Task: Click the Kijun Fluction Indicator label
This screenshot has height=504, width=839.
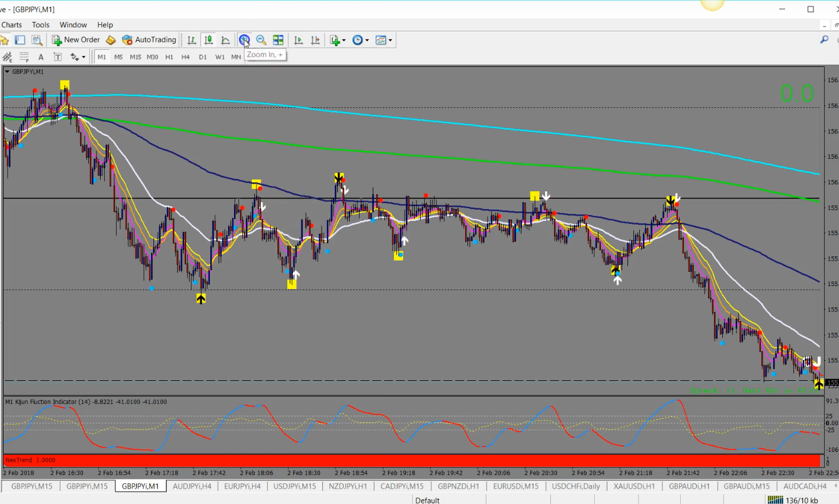Action: coord(86,402)
